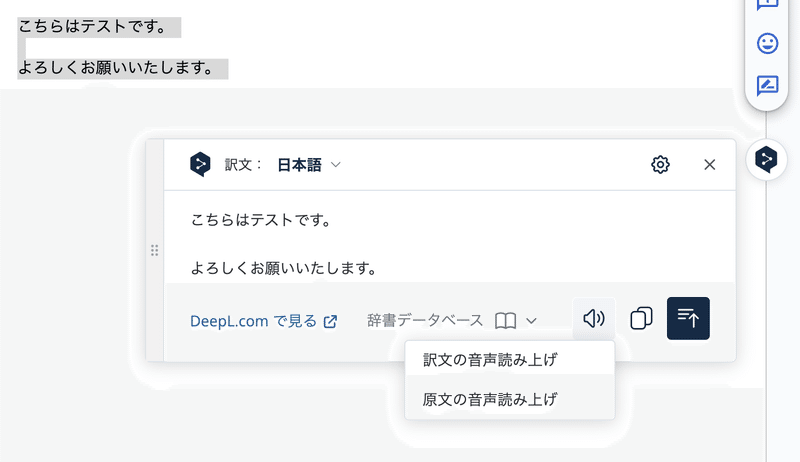Click the floating DeepL logo button

coord(766,159)
